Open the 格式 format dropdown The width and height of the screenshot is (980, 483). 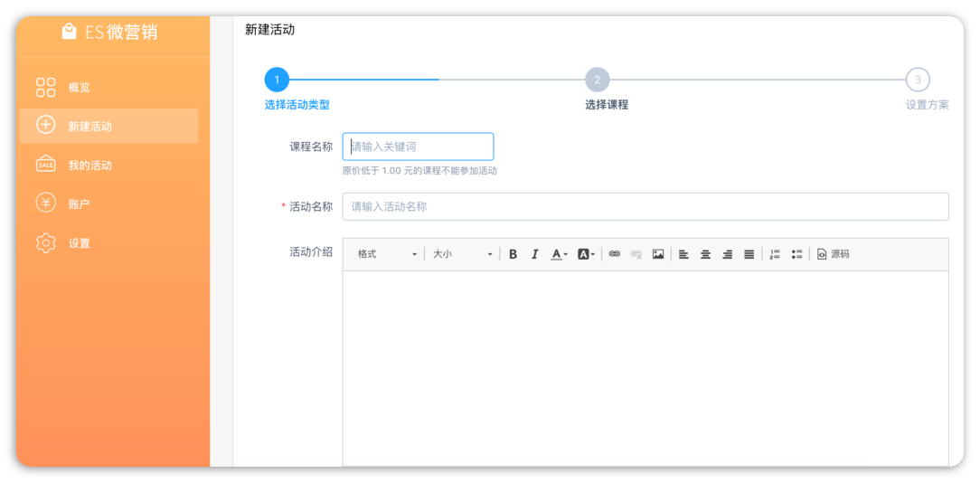(x=387, y=254)
